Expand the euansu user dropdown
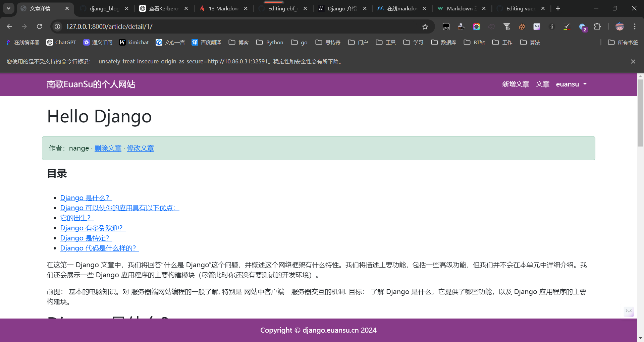Image resolution: width=644 pixels, height=342 pixels. click(571, 84)
